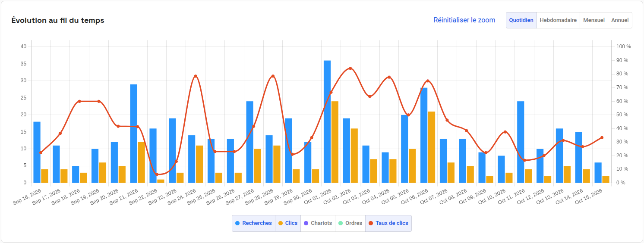Screen dimensions: 644x243
Task: Toggle the Taux de clics series
Action: [x=388, y=223]
